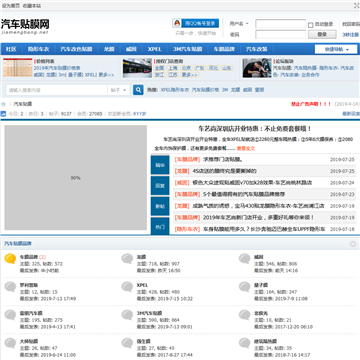Open the XPEL forum bubble icon
Image resolution: width=360 pixels, height=360 pixels.
coord(127,286)
